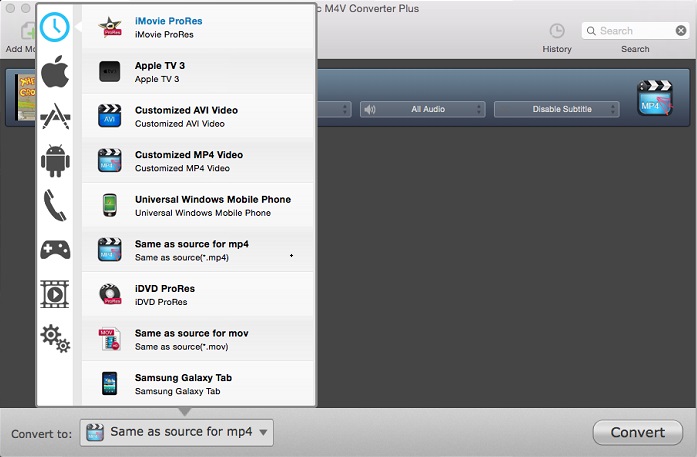Click the Apple TV 3 device icon
This screenshot has width=697, height=457.
tap(110, 72)
